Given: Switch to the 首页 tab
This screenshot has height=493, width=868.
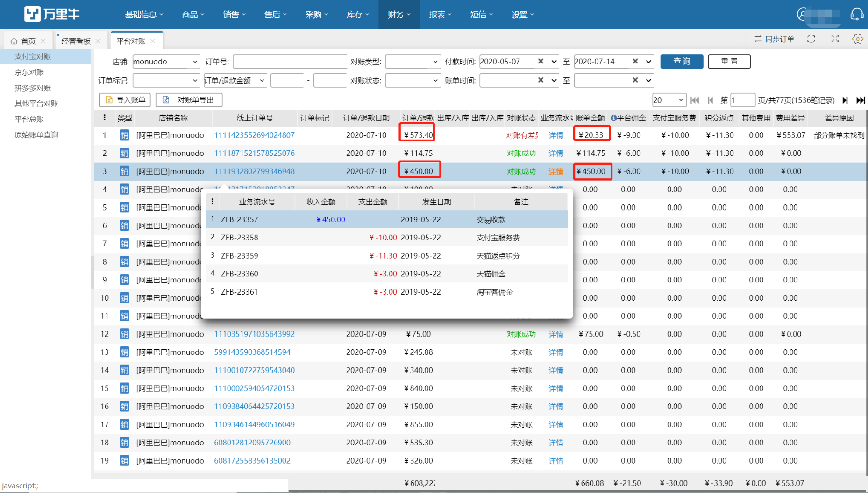Looking at the screenshot, I should click(x=28, y=41).
